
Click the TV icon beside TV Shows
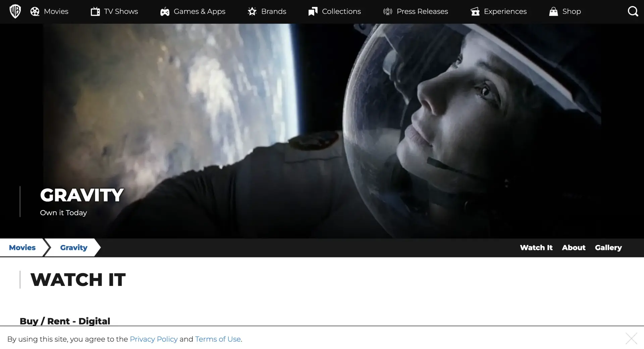tap(95, 12)
